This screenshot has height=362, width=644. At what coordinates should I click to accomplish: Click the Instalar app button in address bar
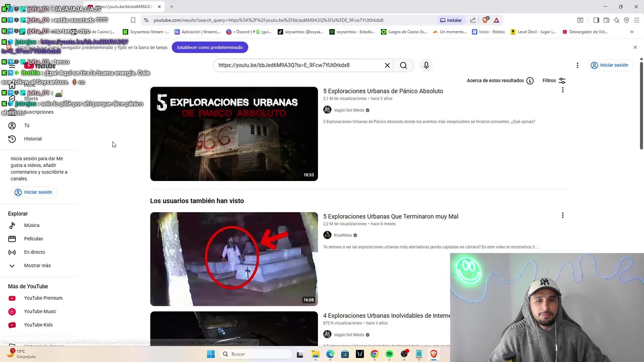pos(451,20)
